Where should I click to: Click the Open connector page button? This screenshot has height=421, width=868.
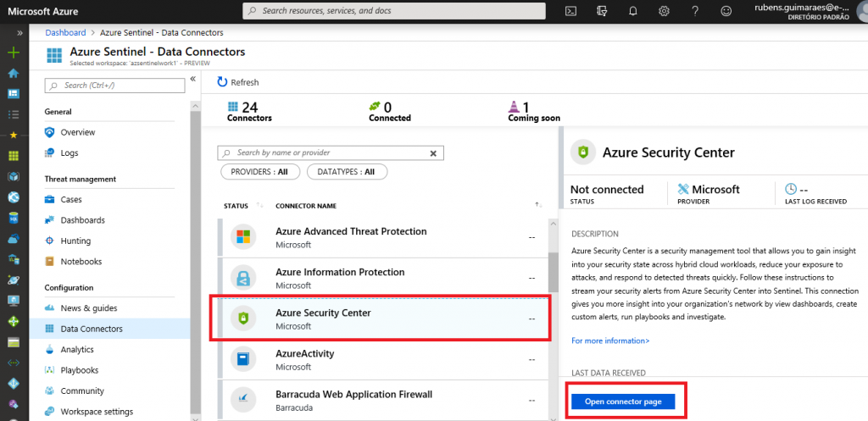pos(623,402)
